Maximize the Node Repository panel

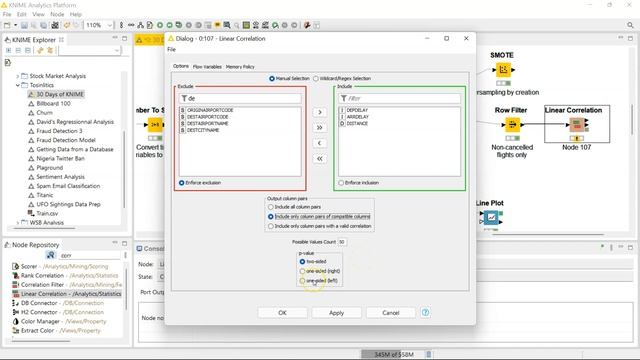tap(124, 243)
